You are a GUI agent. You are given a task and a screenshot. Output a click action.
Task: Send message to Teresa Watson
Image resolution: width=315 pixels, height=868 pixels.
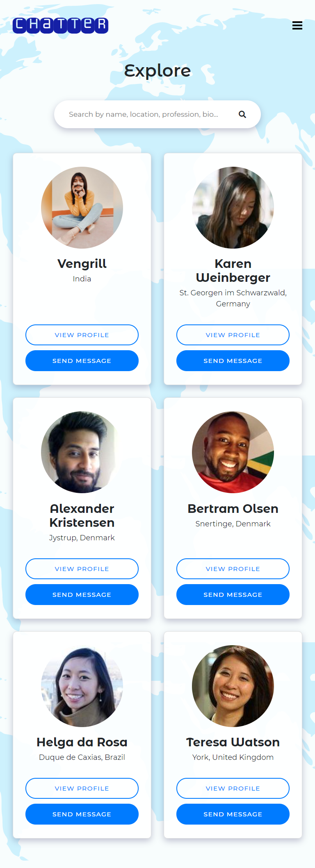233,814
